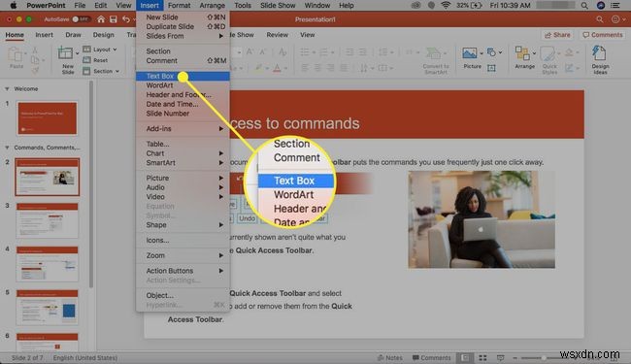Open the Slide Show menu in menu bar
The height and width of the screenshot is (364, 631).
278,5
